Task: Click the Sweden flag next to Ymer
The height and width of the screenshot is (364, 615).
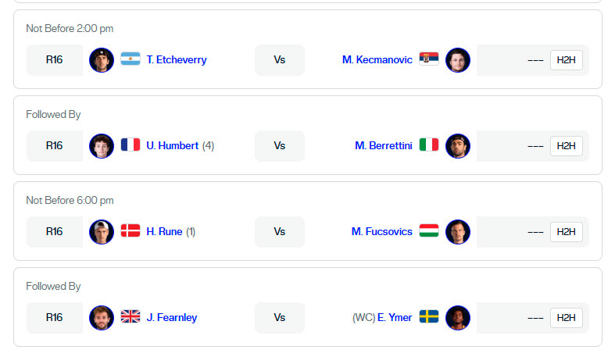Action: [x=429, y=317]
